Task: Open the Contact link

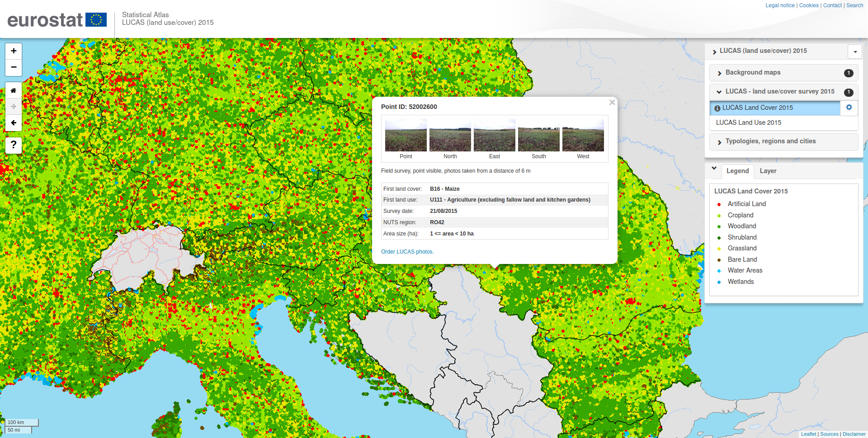Action: tap(832, 5)
